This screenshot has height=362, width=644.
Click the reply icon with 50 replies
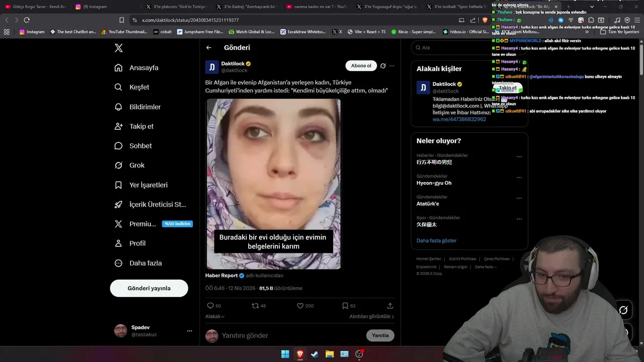pos(210,306)
